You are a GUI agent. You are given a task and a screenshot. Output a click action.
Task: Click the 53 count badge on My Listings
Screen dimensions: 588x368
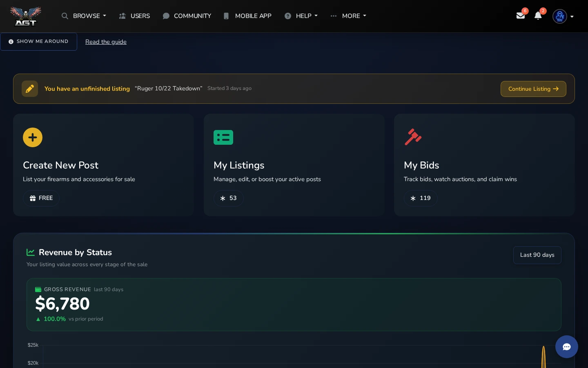[x=229, y=198]
